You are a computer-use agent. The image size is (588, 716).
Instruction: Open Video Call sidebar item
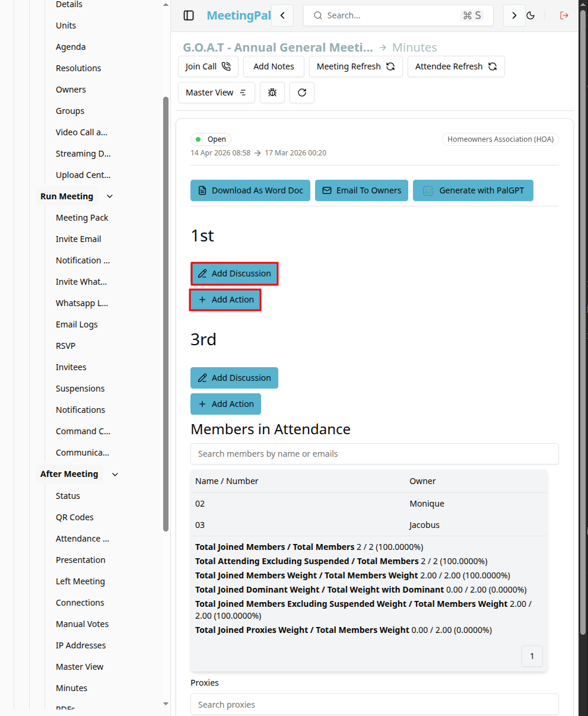[82, 132]
